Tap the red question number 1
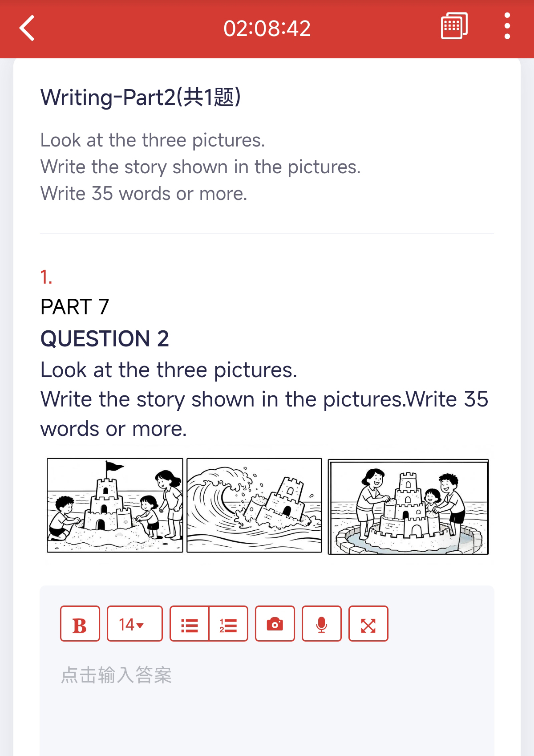534x756 pixels. tap(46, 277)
